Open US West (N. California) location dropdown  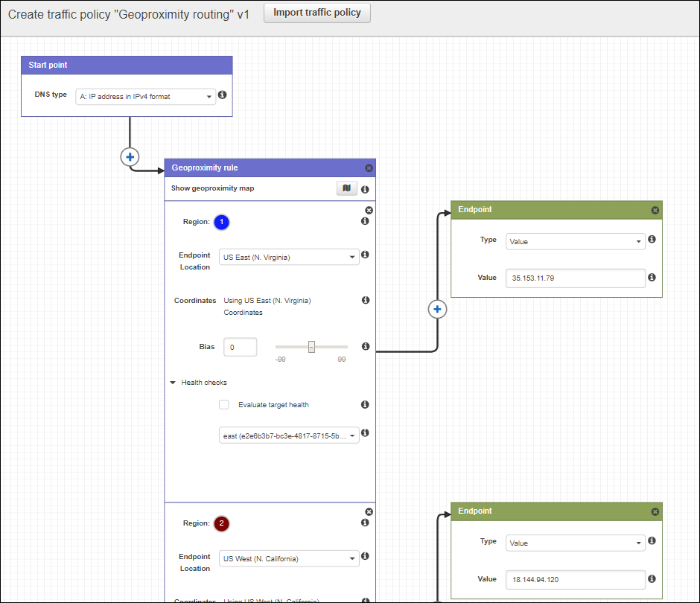(289, 559)
